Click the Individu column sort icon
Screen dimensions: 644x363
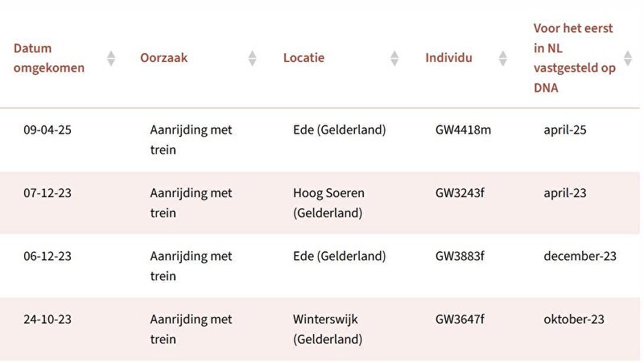coord(503,58)
